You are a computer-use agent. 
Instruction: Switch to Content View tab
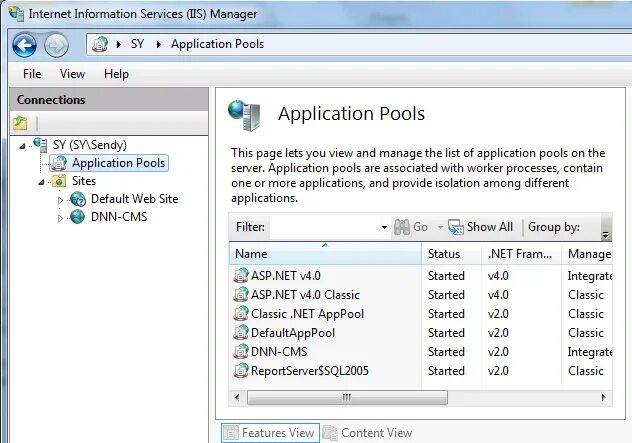pos(367,433)
